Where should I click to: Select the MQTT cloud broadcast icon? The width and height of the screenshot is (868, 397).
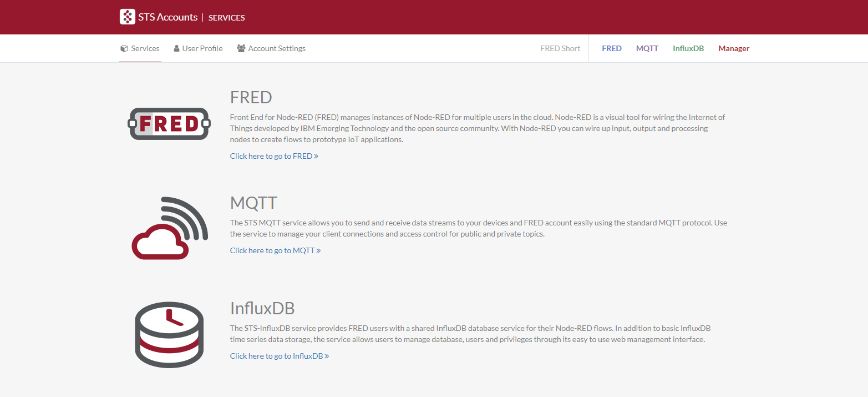click(169, 228)
